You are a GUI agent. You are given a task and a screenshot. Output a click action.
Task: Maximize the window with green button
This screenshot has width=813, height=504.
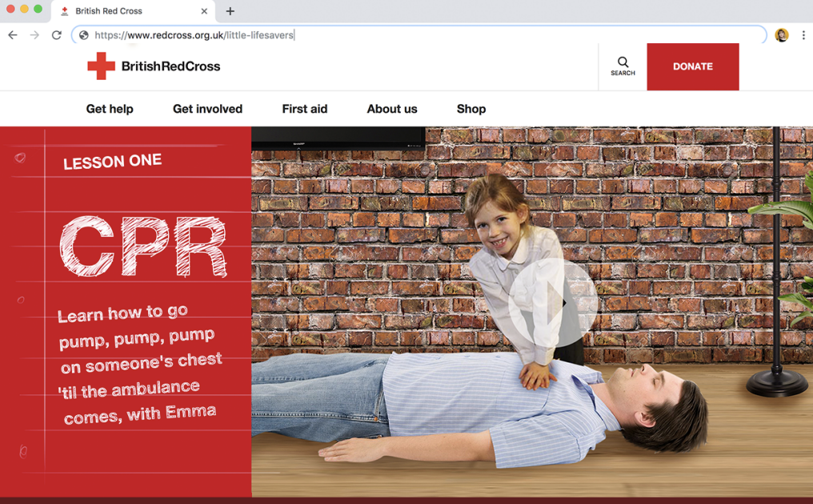coord(38,9)
